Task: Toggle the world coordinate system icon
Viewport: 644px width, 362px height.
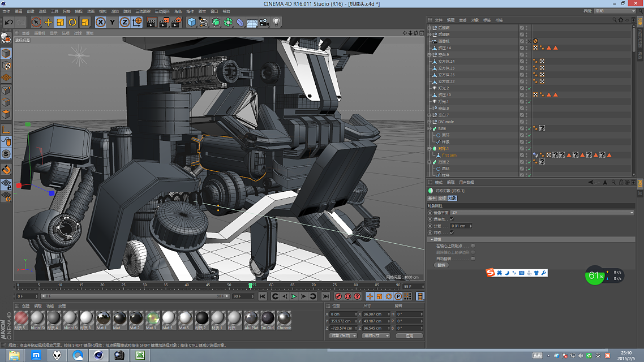Action: (138, 22)
